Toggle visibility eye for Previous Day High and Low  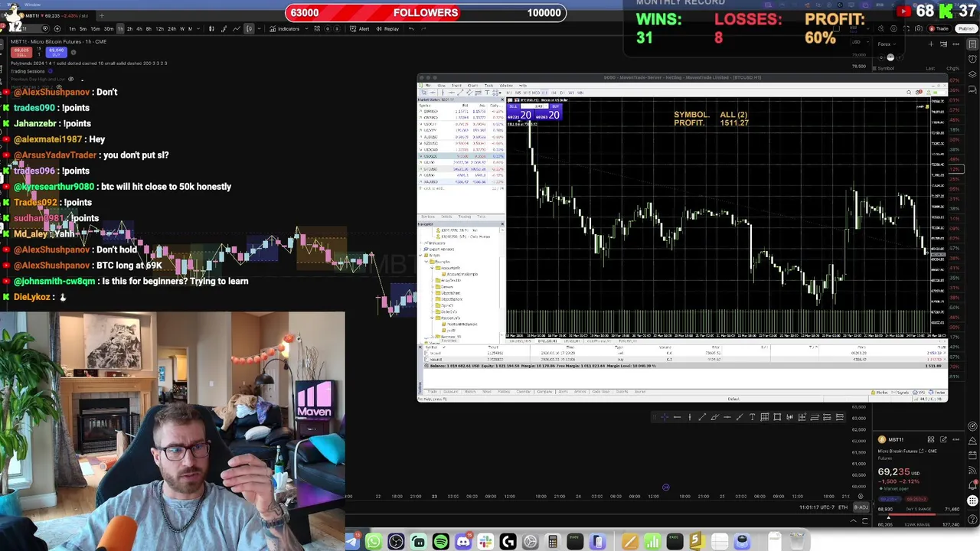click(70, 79)
